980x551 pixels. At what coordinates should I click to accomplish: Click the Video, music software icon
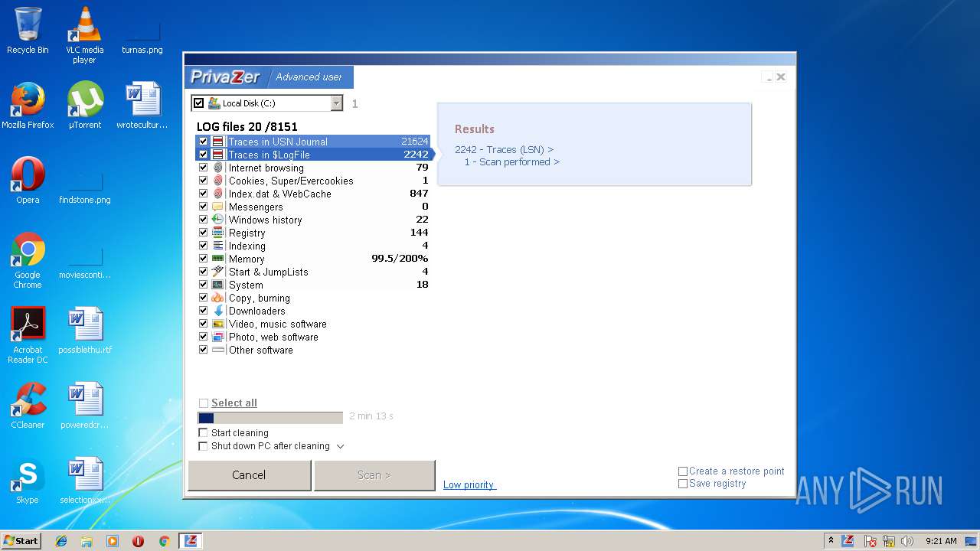click(x=218, y=324)
